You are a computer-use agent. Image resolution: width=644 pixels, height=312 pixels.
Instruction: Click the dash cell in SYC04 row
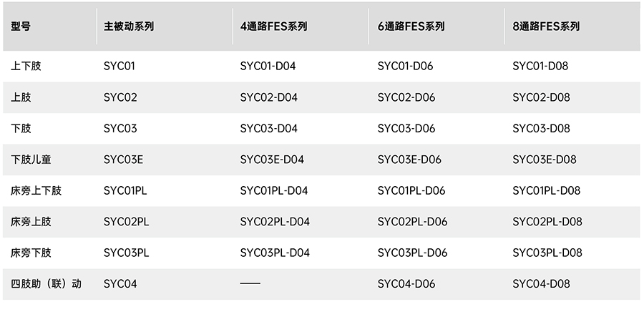250,284
